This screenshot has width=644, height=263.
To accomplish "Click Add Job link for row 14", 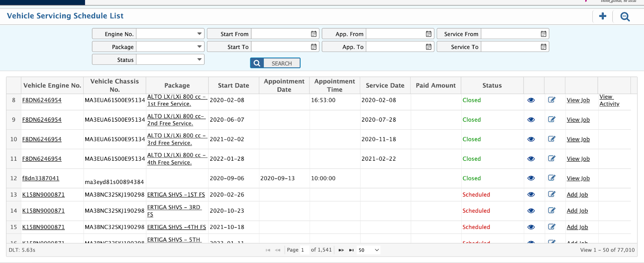I will (x=577, y=211).
